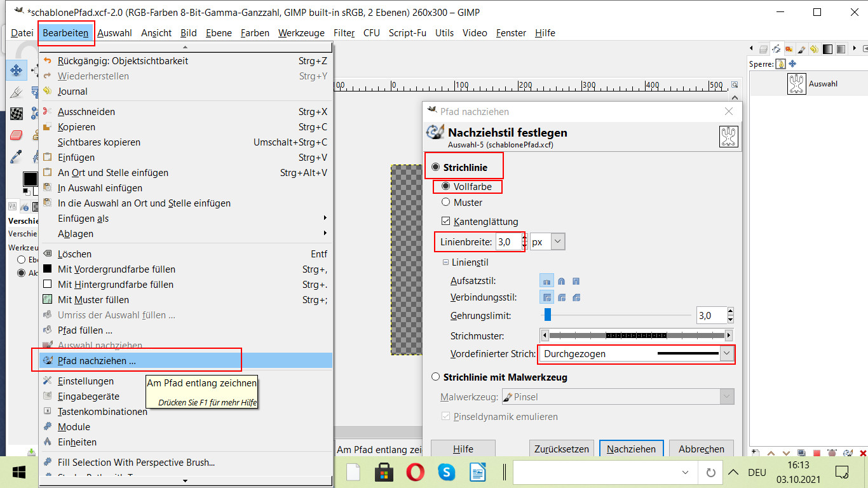Choose the round join style icon
Viewport: 868px width, 488px height.
pyautogui.click(x=562, y=297)
